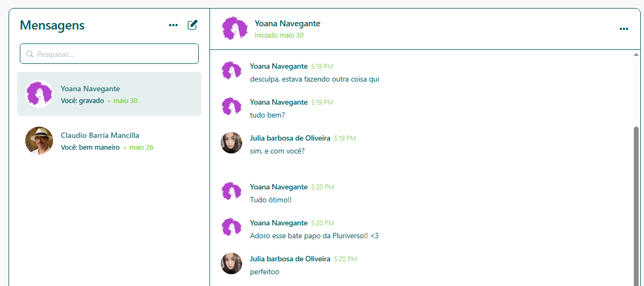Viewport: 644px width, 286px height.
Task: Open Yoana Navegante profile from header name
Action: 287,24
